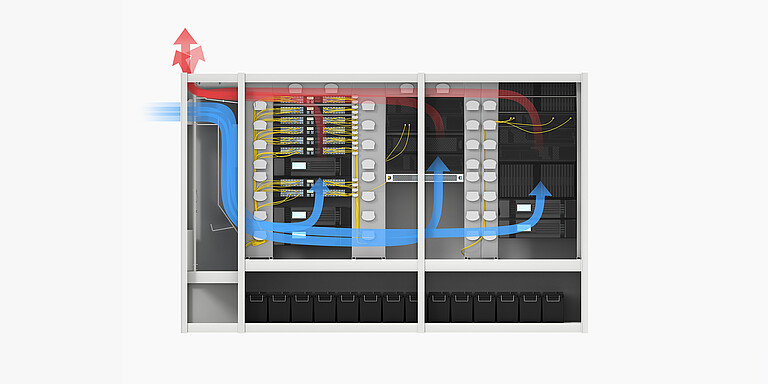Click the grey empty compartment at bottom-left corner
768x384 pixels.
tap(212, 303)
